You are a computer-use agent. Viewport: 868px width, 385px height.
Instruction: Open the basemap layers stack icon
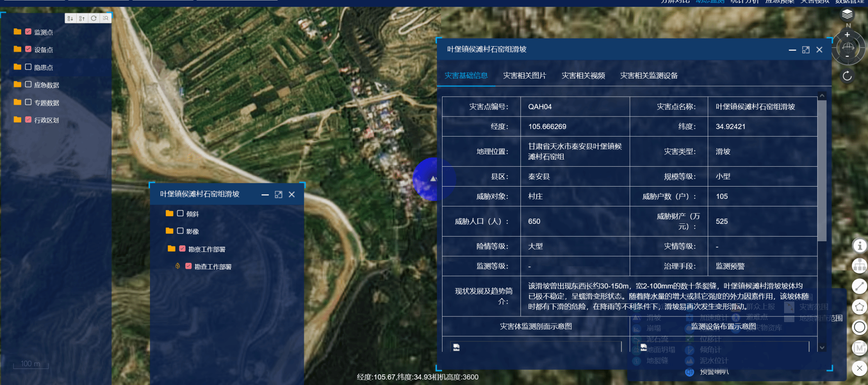pyautogui.click(x=847, y=14)
